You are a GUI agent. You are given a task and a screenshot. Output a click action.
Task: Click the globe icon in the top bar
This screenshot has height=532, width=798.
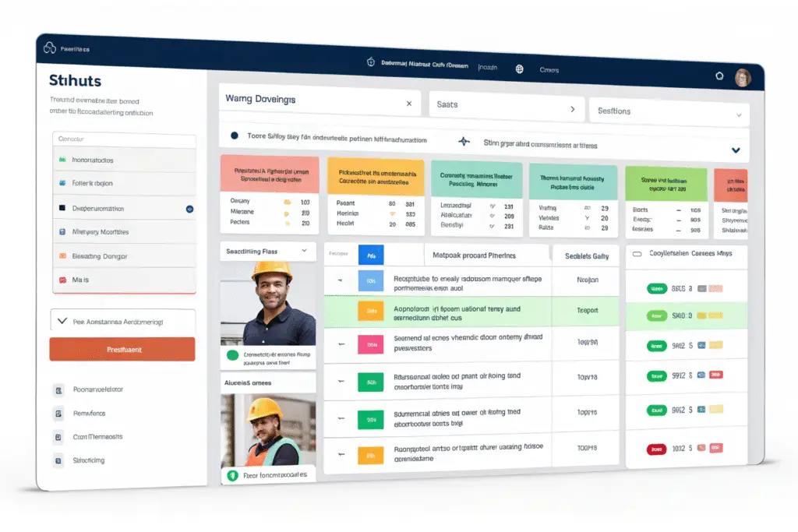[x=519, y=69]
